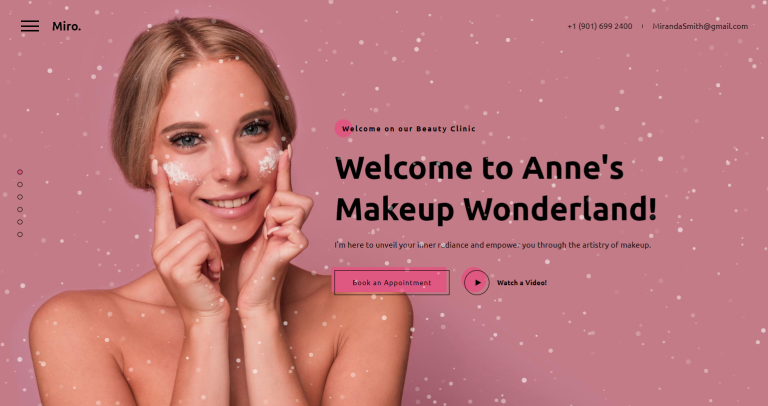Click the pink circle accent beside the Welcome tagline

(343, 128)
